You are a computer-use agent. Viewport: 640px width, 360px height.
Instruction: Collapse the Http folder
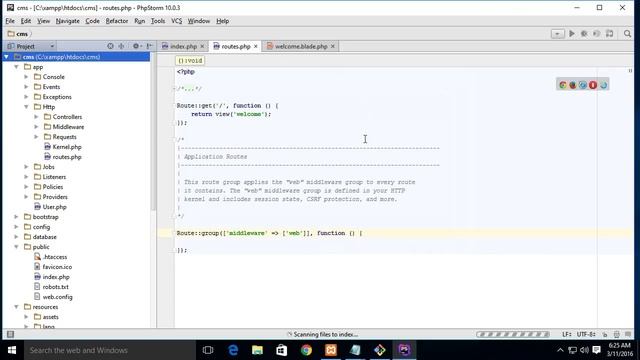pos(26,107)
